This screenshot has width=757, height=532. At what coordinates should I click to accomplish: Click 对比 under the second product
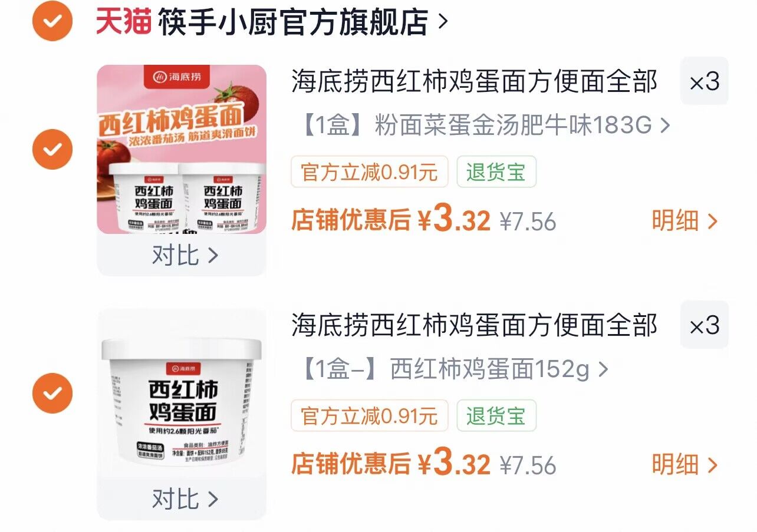pyautogui.click(x=185, y=499)
